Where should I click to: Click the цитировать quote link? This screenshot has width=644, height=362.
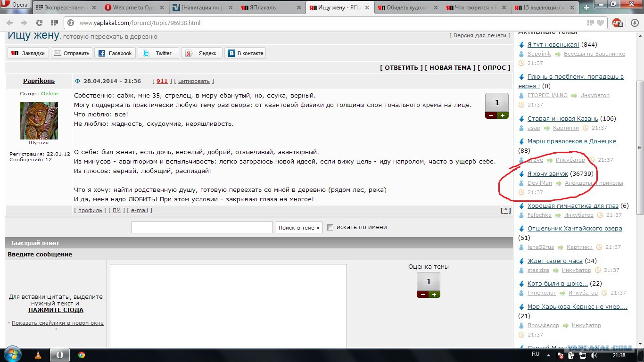[194, 81]
